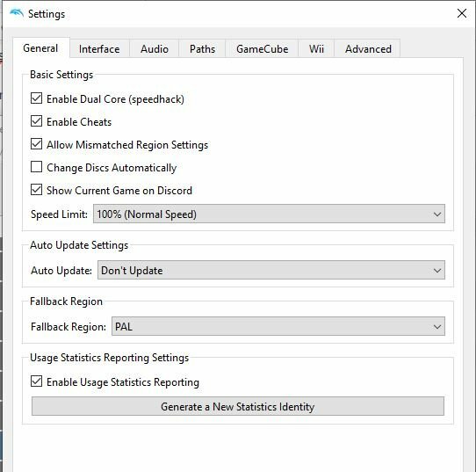The height and width of the screenshot is (472, 476).
Task: Click the Dolphin logo in title bar
Action: [17, 13]
